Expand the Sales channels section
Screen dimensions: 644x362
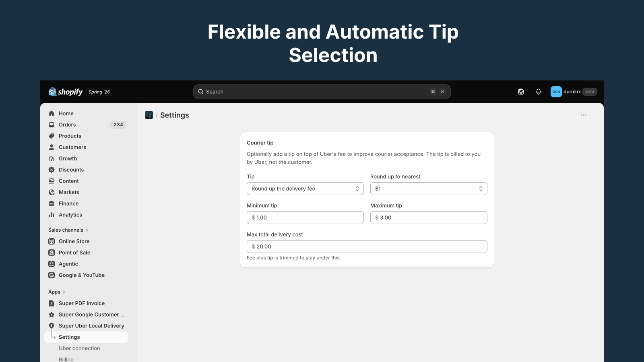pos(68,230)
